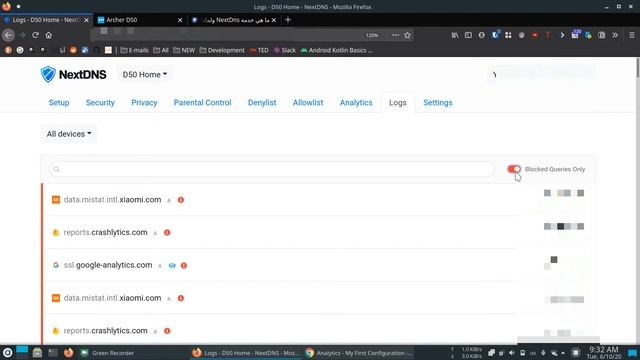Screen dimensions: 640x360
Task: Click the Firefox Logs window taskbar entry
Action: pos(247,353)
